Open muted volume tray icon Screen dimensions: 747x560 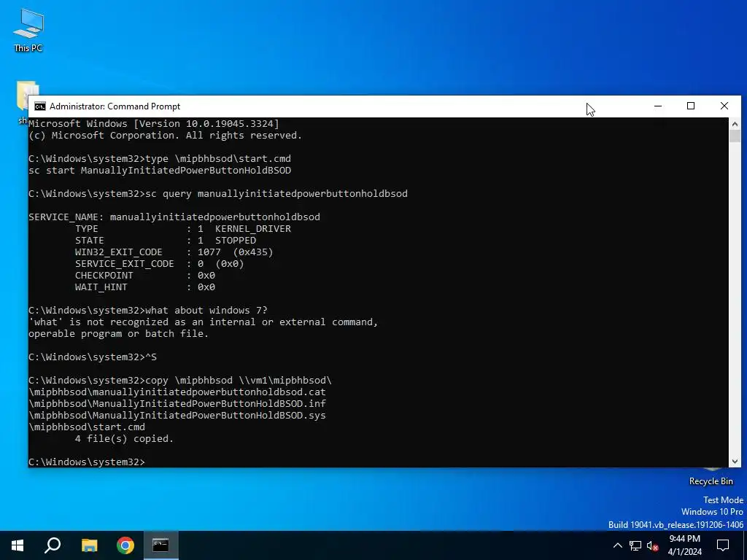pos(653,545)
